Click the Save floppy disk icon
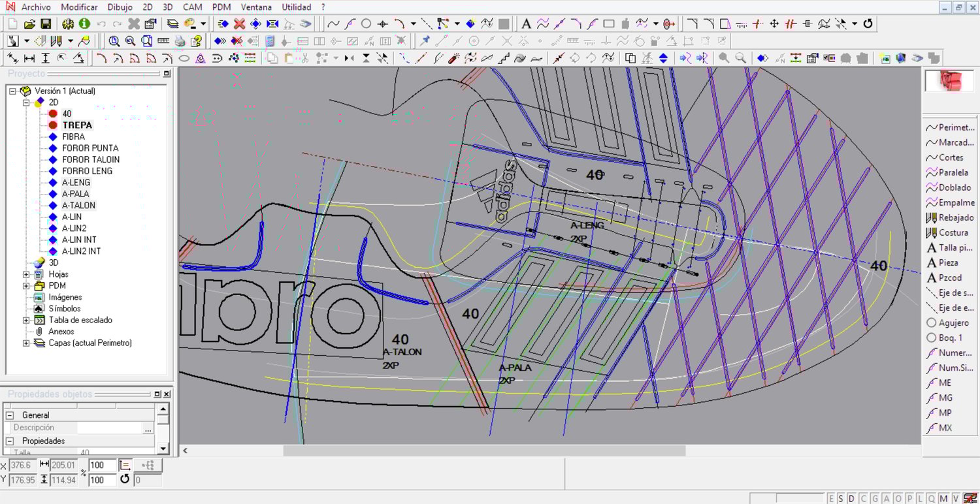The image size is (980, 504). click(46, 24)
